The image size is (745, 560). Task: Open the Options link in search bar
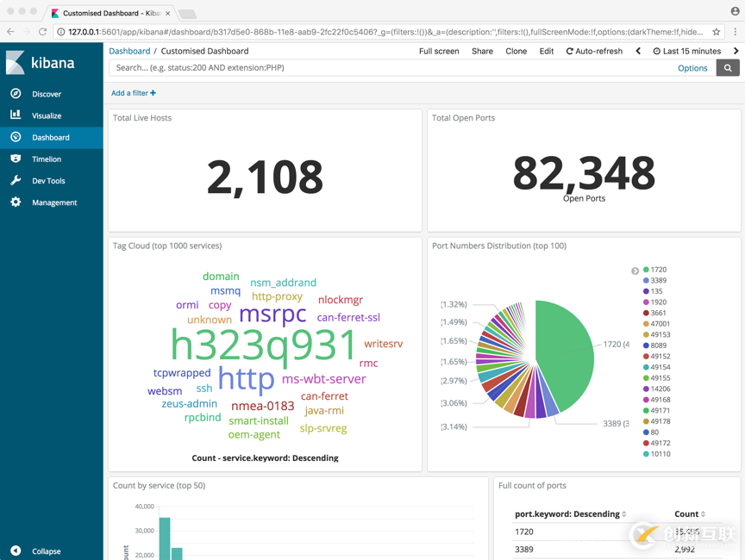(x=692, y=68)
